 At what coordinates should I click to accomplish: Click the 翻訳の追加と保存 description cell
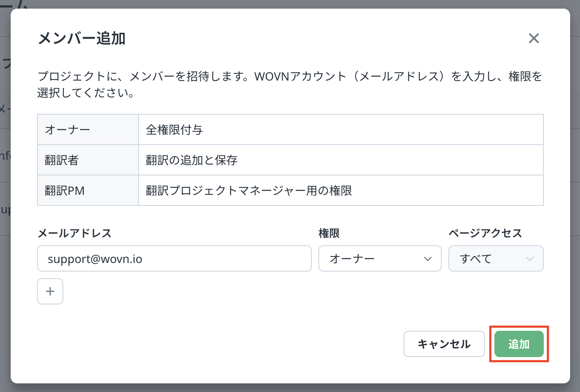click(x=341, y=160)
